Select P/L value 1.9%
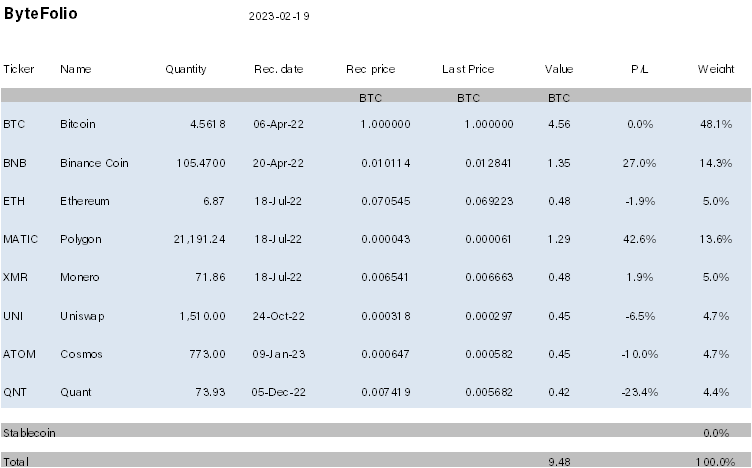The height and width of the screenshot is (468, 752). pos(640,277)
